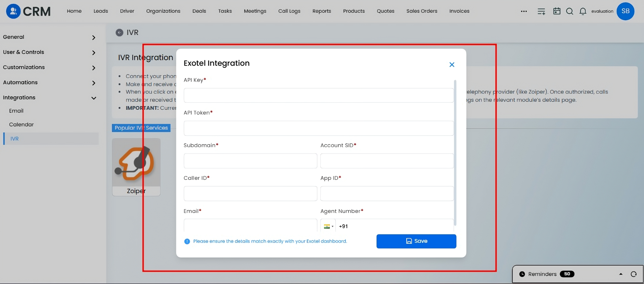Expand the Reminders panel arrow
This screenshot has width=644, height=284.
pyautogui.click(x=621, y=274)
